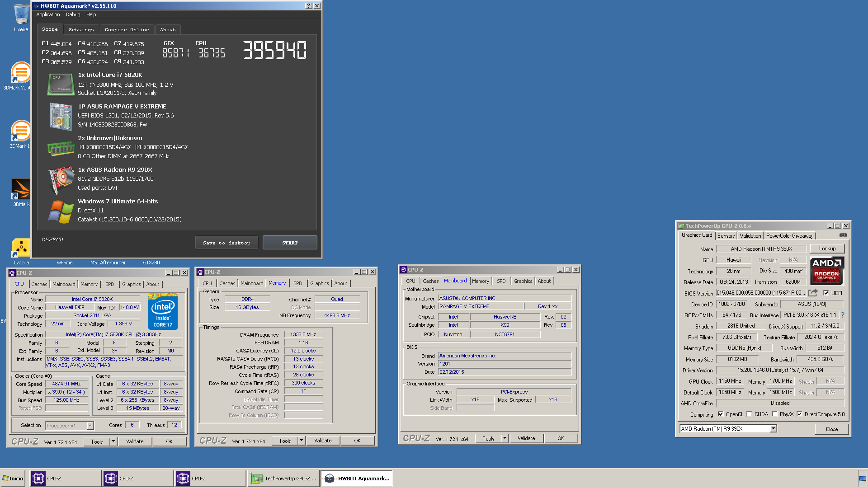868x488 pixels.
Task: Click the START button in Aquamark
Action: 290,243
